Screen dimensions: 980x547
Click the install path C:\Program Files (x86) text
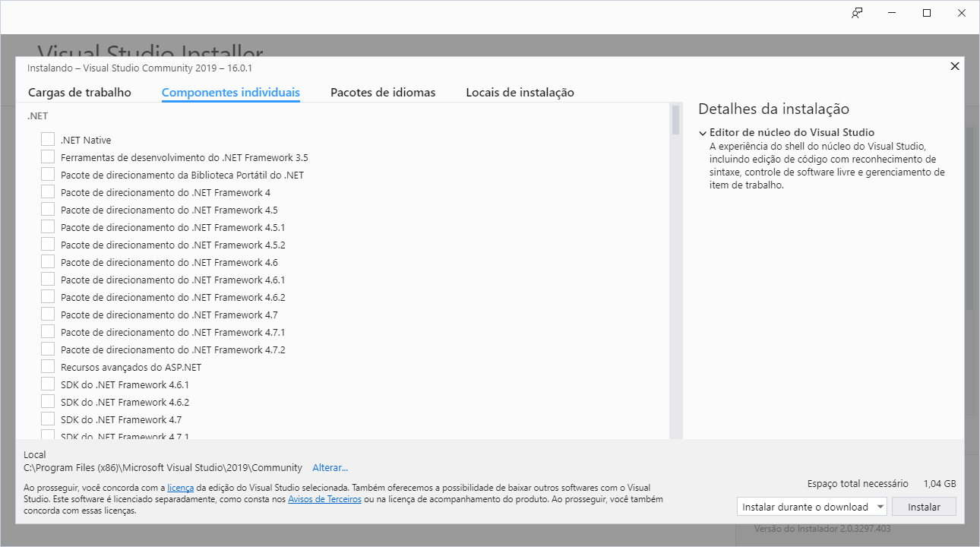click(x=163, y=468)
